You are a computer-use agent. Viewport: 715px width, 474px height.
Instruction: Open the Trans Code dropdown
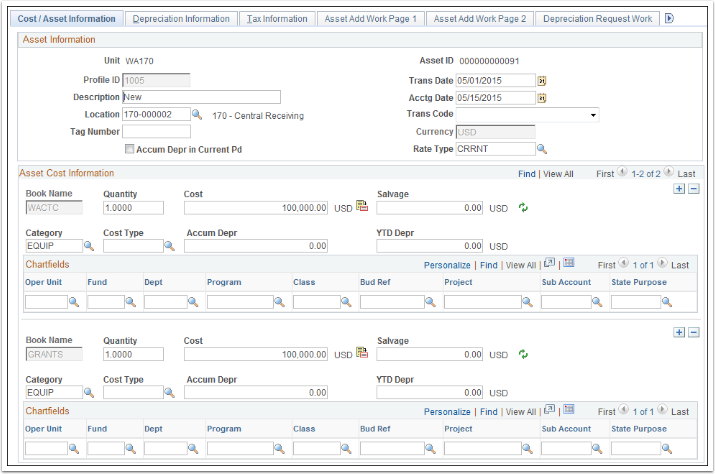[528, 115]
